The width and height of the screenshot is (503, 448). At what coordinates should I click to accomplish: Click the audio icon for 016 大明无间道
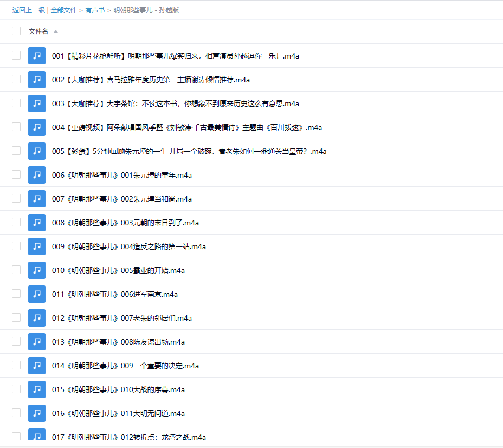click(x=36, y=413)
